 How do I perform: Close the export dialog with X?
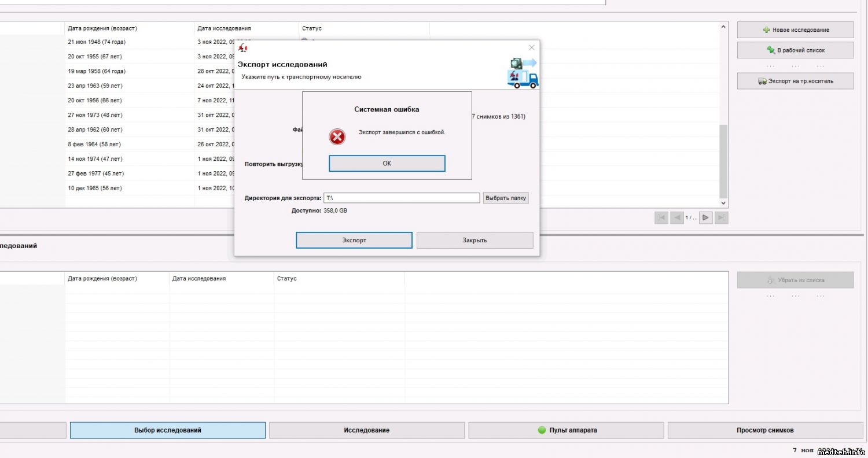point(531,47)
